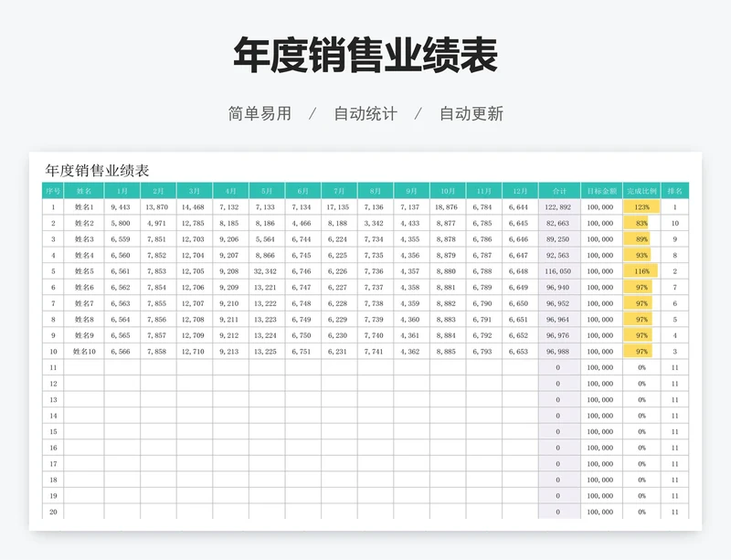Select the rank cell in 姓名2 row

[x=674, y=223]
